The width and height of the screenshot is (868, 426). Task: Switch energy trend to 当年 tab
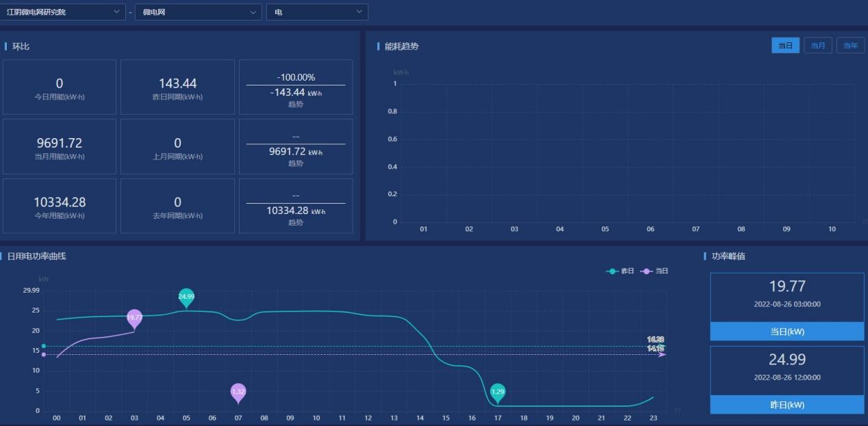(x=850, y=46)
